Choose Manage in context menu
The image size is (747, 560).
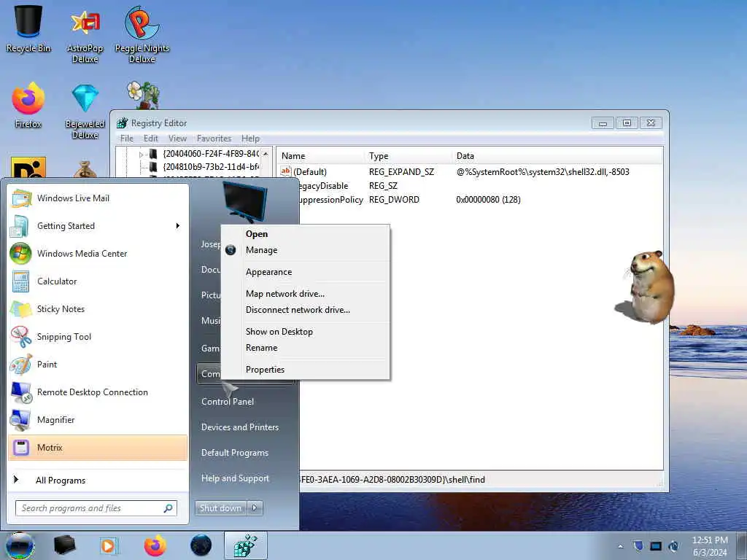coord(262,250)
